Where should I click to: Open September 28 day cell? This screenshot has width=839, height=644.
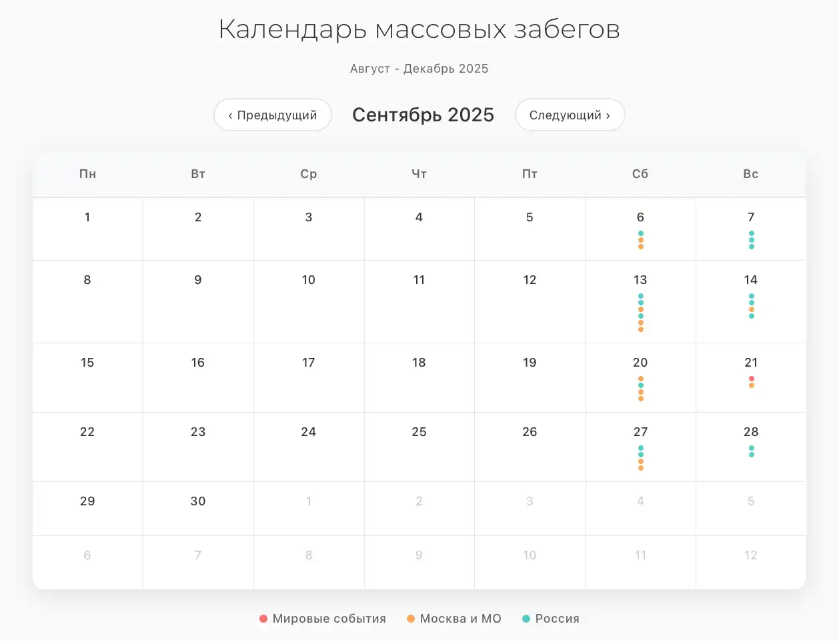coord(751,447)
